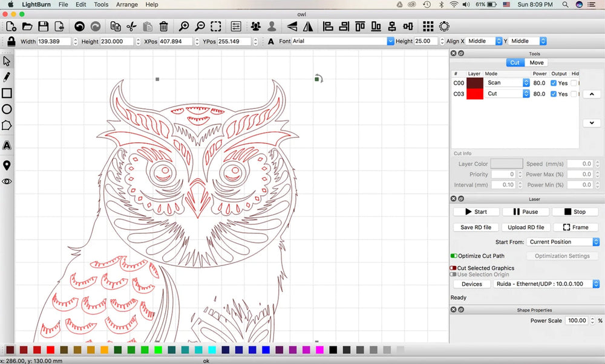Open the C03 layer Mode dropdown

point(508,94)
